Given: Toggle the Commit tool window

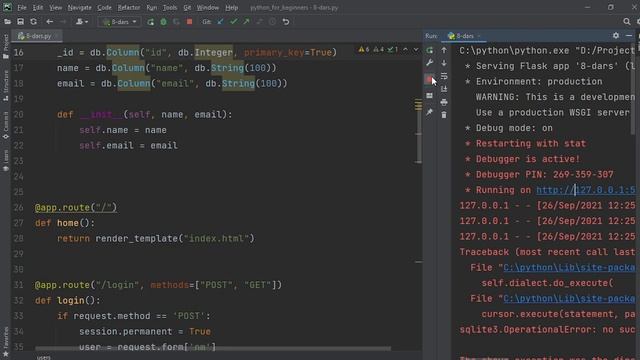Looking at the screenshot, I should coord(5,125).
